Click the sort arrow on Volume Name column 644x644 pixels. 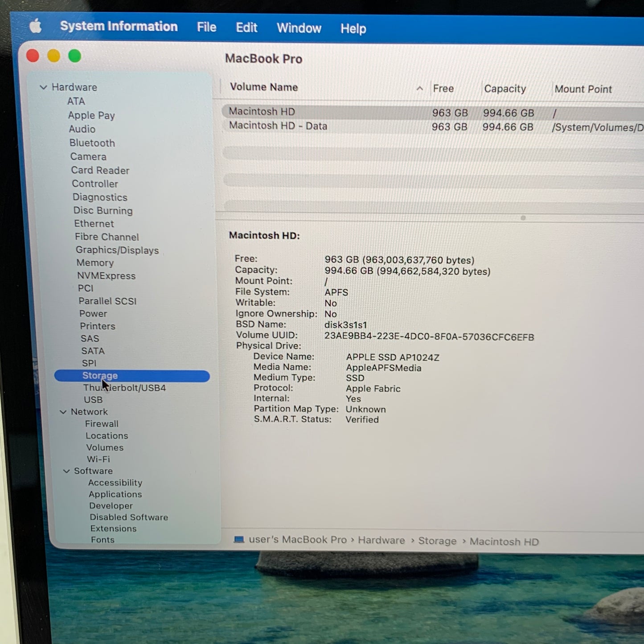coord(419,89)
